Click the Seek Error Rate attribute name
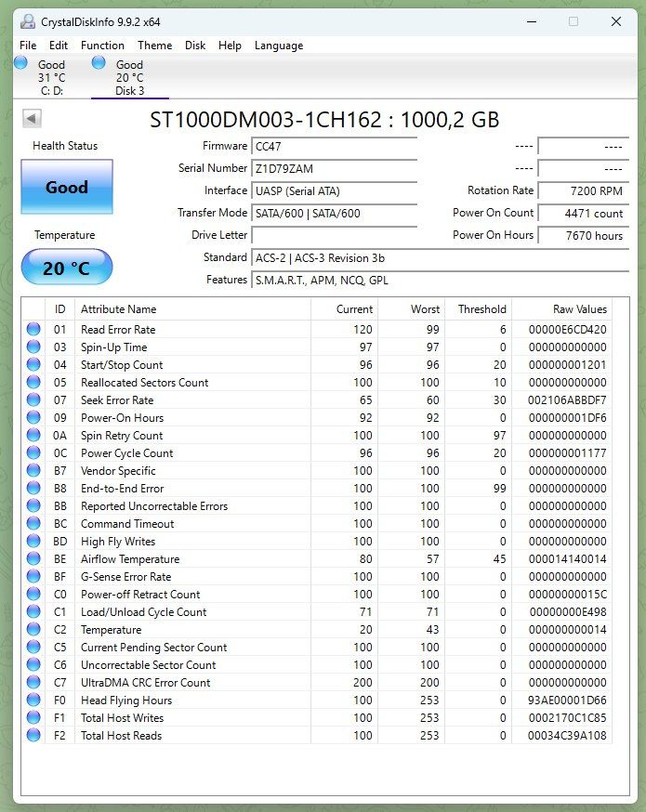646x812 pixels. pyautogui.click(x=117, y=399)
